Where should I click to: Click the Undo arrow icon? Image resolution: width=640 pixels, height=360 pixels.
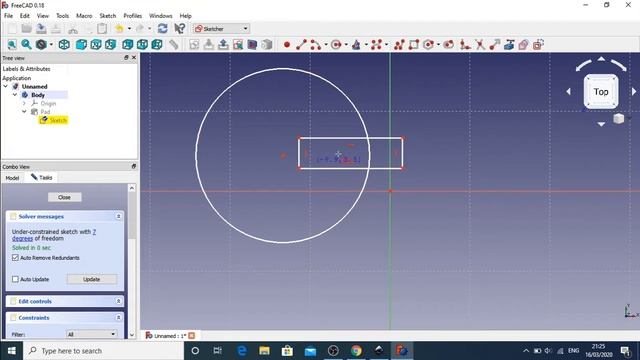pos(119,29)
